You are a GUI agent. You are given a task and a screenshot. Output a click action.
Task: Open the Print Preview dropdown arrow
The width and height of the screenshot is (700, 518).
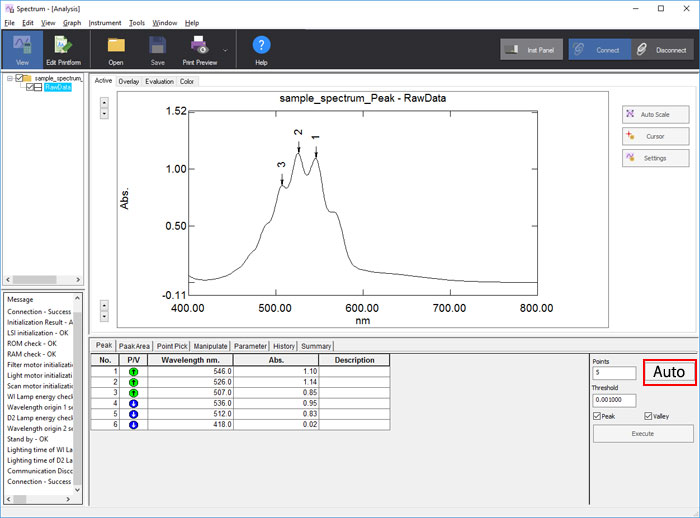[225, 49]
